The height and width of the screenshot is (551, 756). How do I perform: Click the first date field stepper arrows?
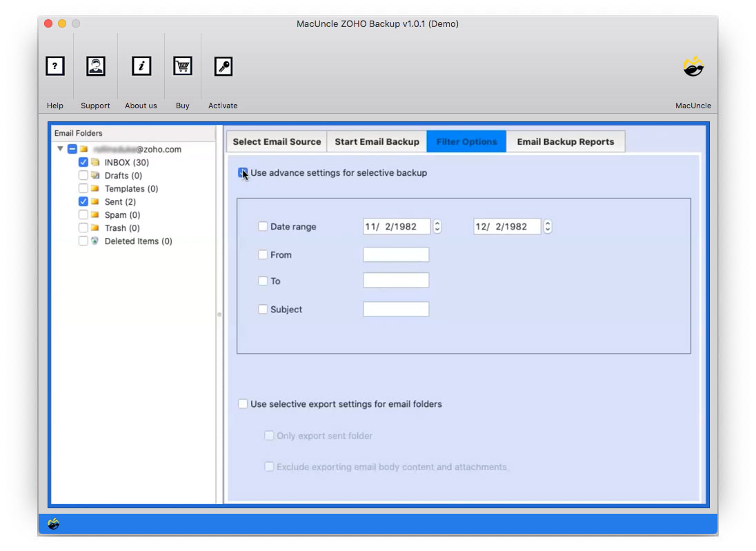coord(437,226)
